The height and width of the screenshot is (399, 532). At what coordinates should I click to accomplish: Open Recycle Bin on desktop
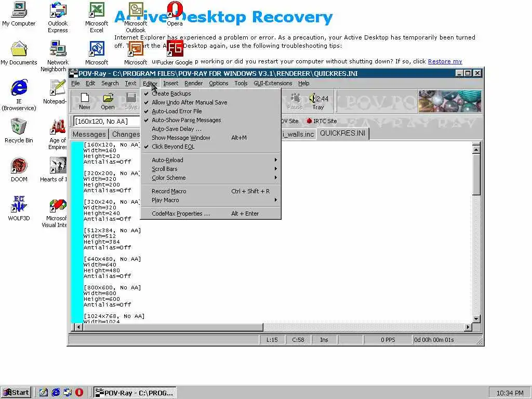click(19, 131)
